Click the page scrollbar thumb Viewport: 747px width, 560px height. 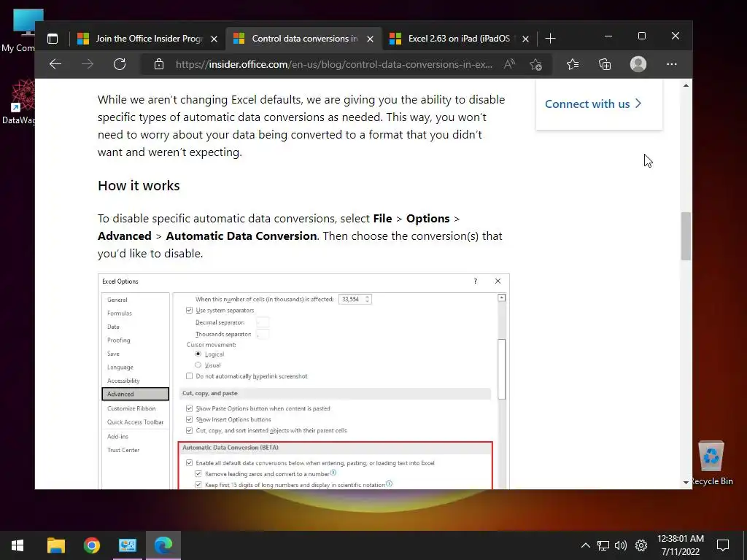pyautogui.click(x=686, y=236)
